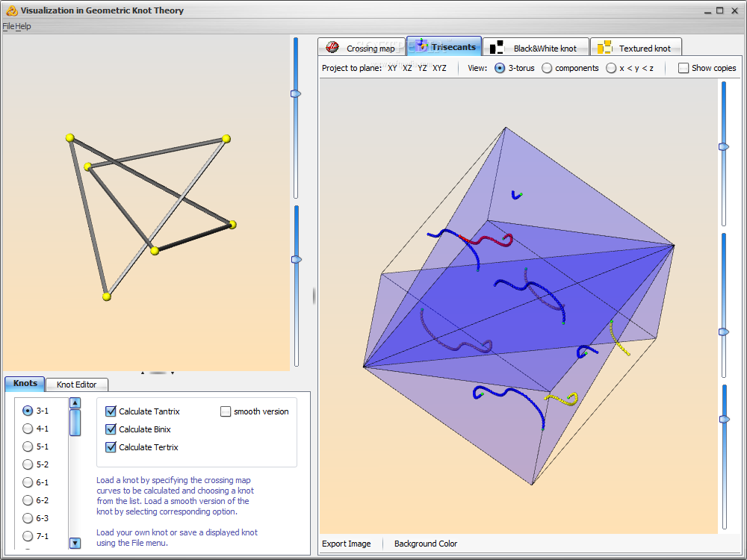Click the Black&White knot checker icon

click(497, 47)
